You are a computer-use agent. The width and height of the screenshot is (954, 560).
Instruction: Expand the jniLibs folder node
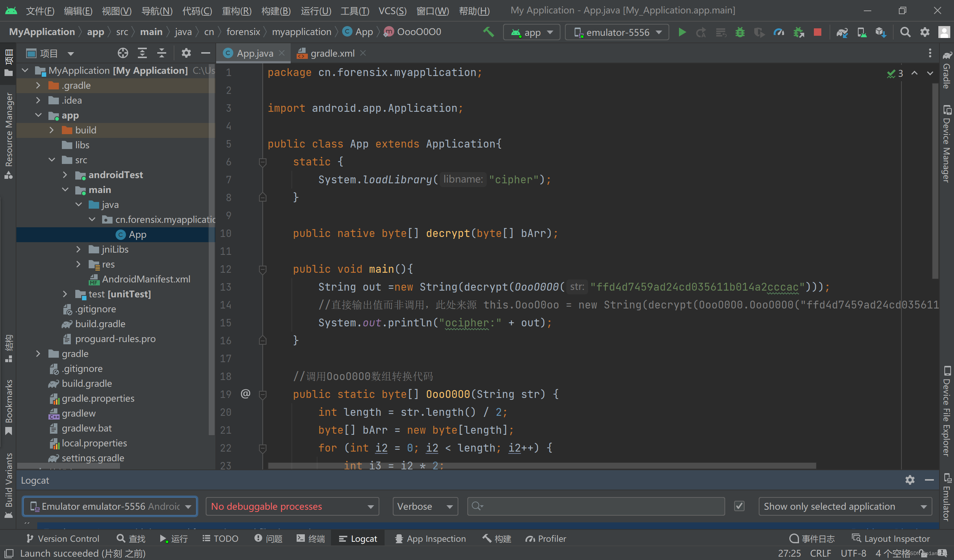(78, 249)
